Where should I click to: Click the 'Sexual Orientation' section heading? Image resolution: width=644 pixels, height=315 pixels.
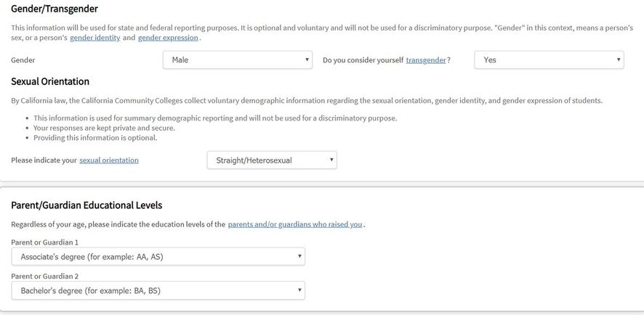pos(50,81)
